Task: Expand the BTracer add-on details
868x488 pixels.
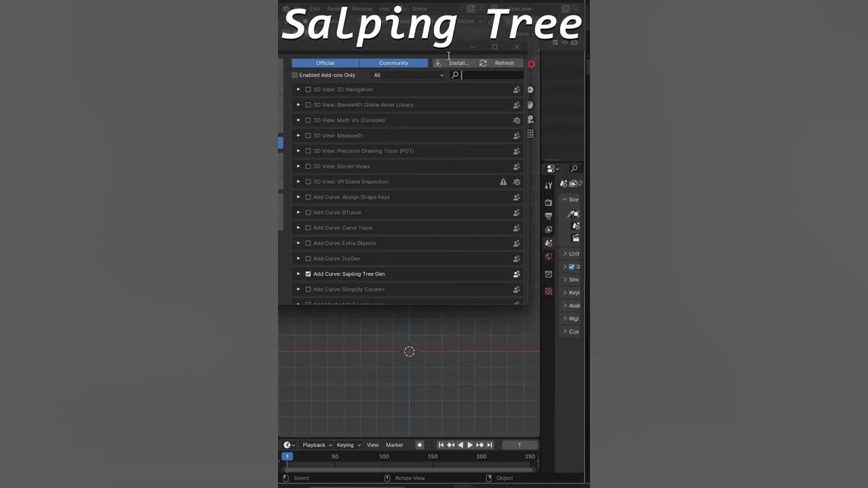Action: coord(298,212)
